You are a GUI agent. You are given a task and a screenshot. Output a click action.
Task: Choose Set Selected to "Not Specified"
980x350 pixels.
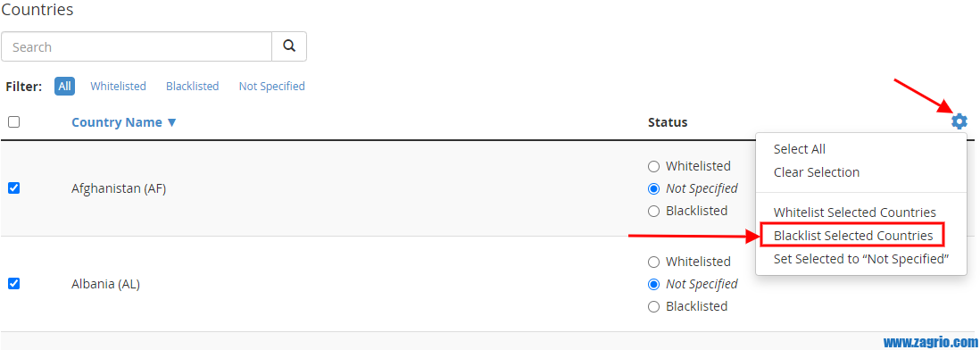tap(861, 259)
